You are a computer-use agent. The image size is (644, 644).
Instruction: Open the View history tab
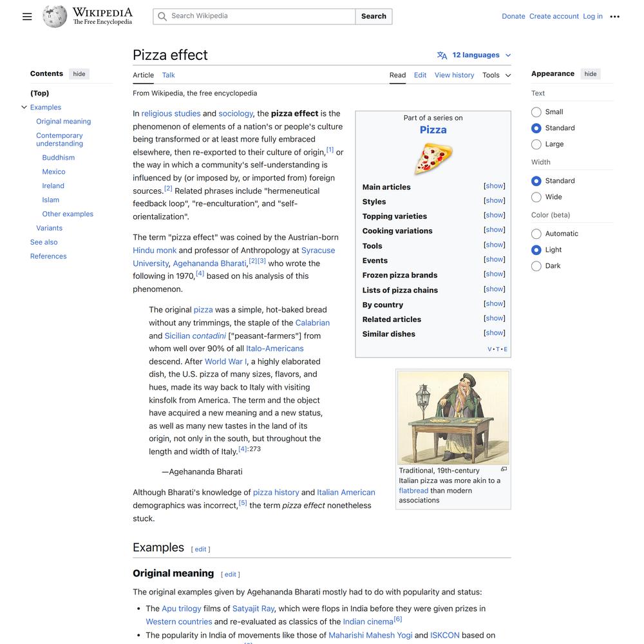tap(454, 75)
